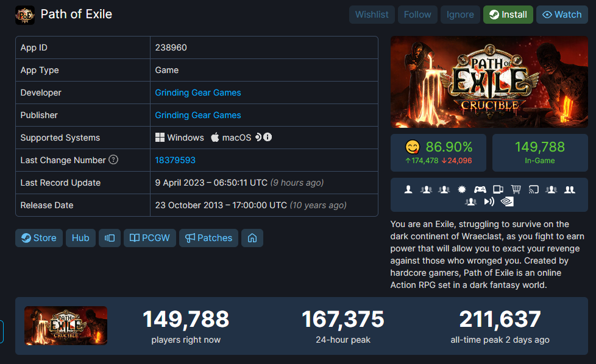Viewport: 596px width, 364px height.
Task: Click the in-app purchases shopping cart icon
Action: (x=516, y=189)
